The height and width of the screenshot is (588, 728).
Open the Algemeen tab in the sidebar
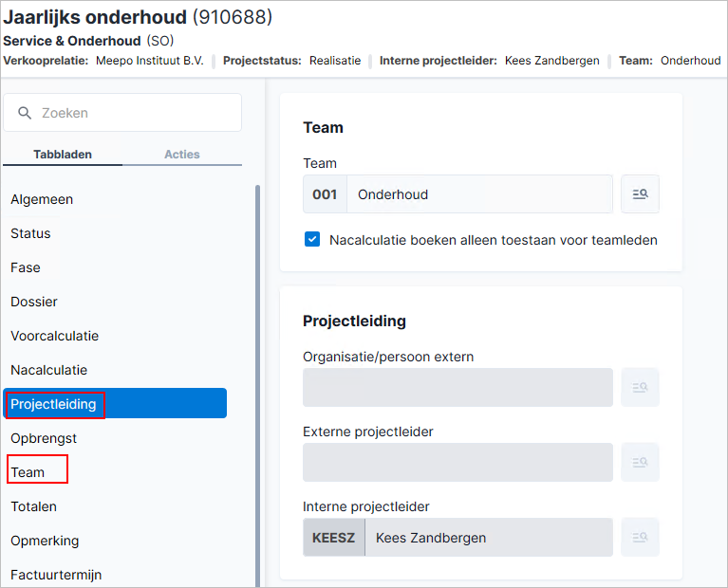tap(42, 199)
